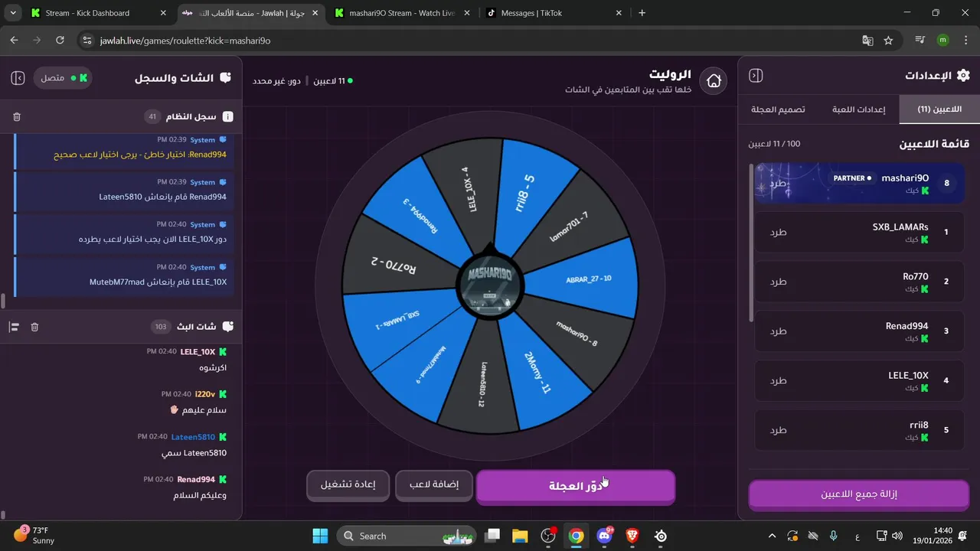Open chat filter icon beside stream chat trash

(14, 327)
